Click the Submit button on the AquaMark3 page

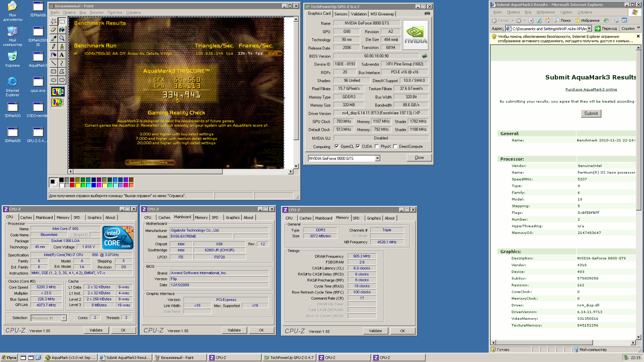coord(591,114)
